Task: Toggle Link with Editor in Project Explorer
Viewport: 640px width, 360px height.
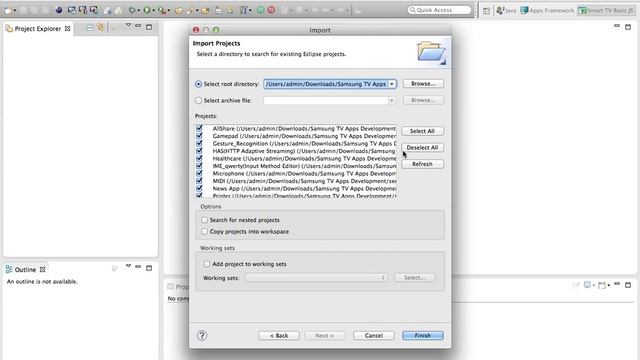Action: (100, 27)
